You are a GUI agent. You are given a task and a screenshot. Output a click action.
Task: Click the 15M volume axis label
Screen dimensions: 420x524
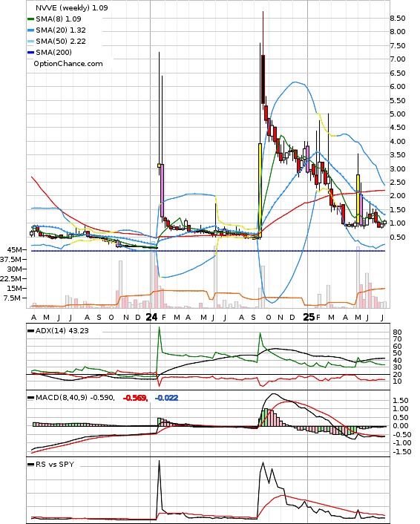[15, 289]
